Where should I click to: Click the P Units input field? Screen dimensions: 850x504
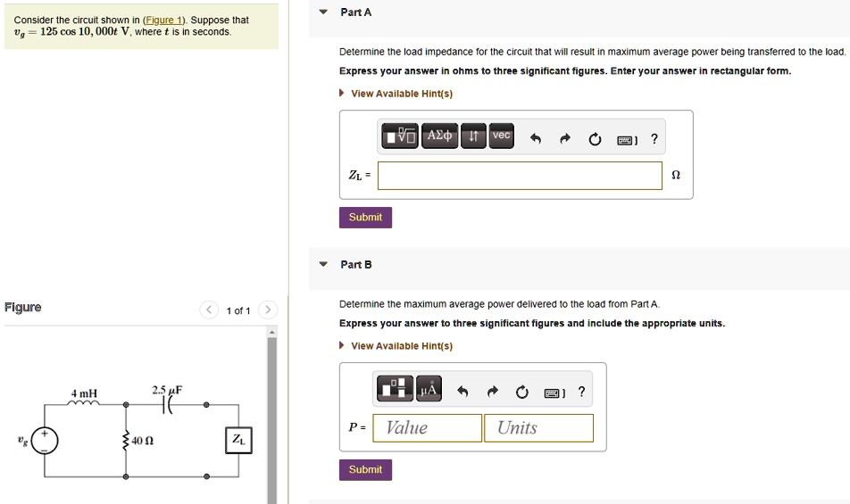point(539,427)
